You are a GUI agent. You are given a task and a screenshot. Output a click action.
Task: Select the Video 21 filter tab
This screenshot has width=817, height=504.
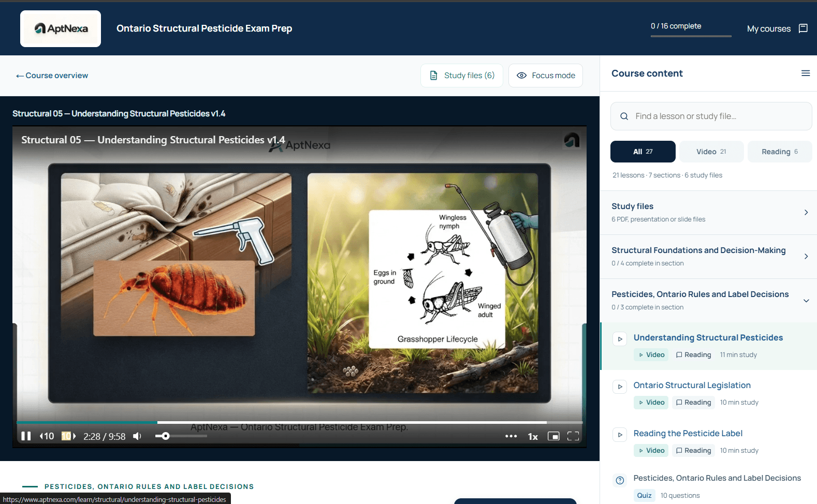tap(711, 152)
